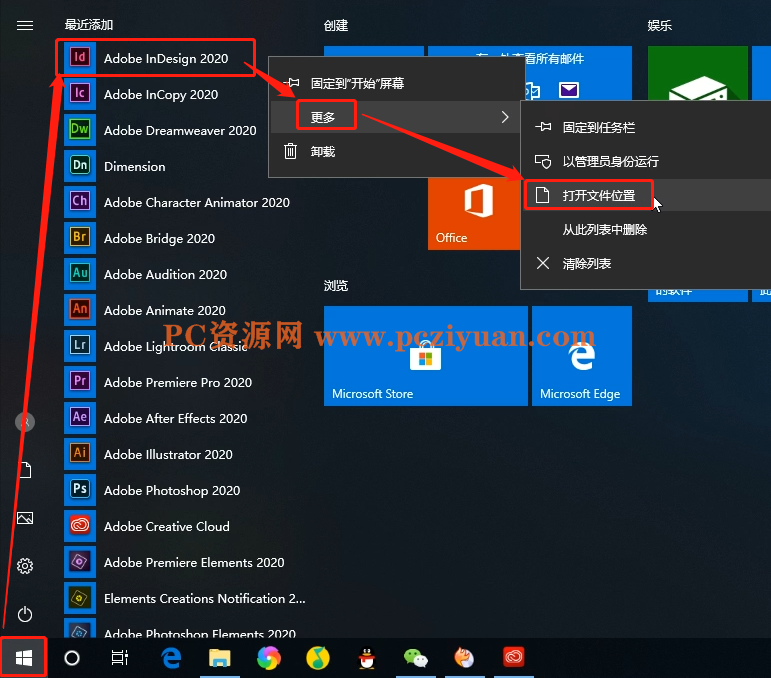Open the flame-globe browser icon on taskbar

pos(464,658)
